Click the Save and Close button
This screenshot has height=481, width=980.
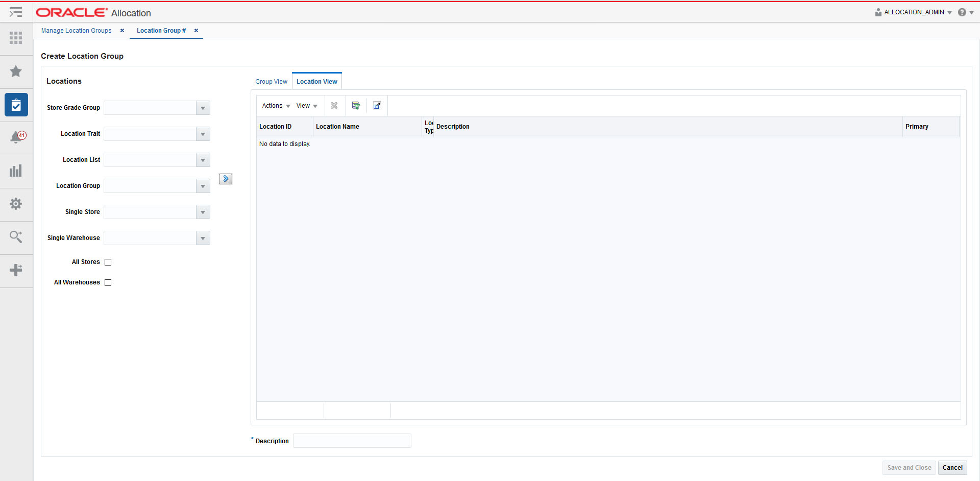click(909, 467)
